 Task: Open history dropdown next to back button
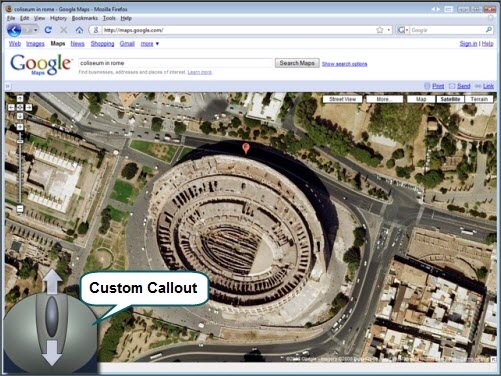point(35,30)
